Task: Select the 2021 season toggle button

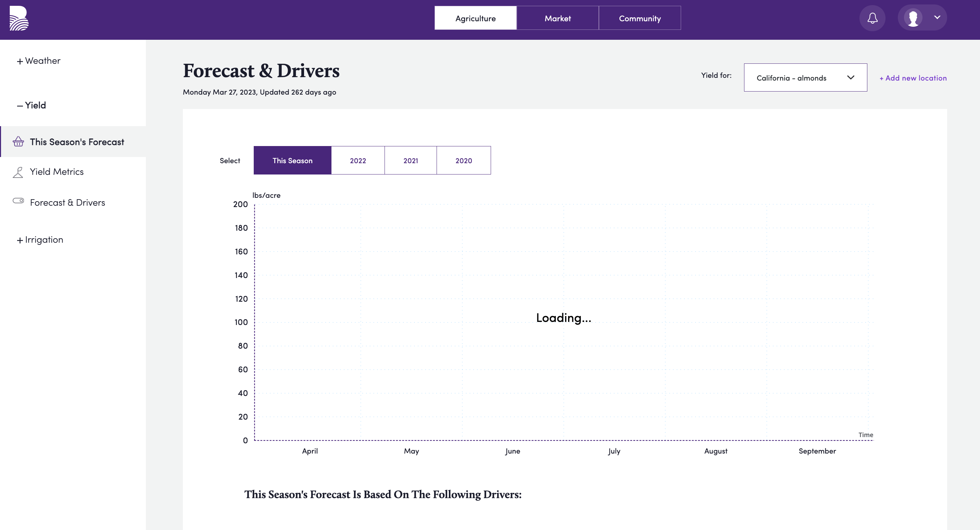Action: click(411, 160)
